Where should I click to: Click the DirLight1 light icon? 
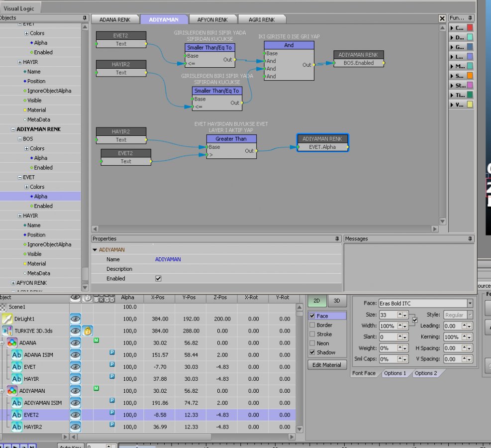coord(7,319)
